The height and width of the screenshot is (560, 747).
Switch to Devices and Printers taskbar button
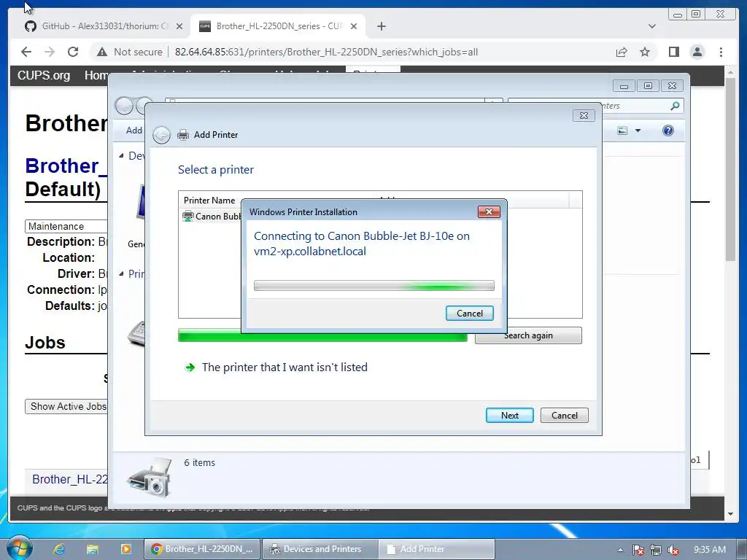click(x=321, y=549)
